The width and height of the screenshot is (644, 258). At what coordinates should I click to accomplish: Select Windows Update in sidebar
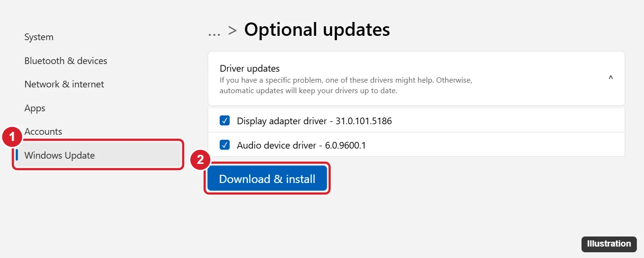click(98, 155)
